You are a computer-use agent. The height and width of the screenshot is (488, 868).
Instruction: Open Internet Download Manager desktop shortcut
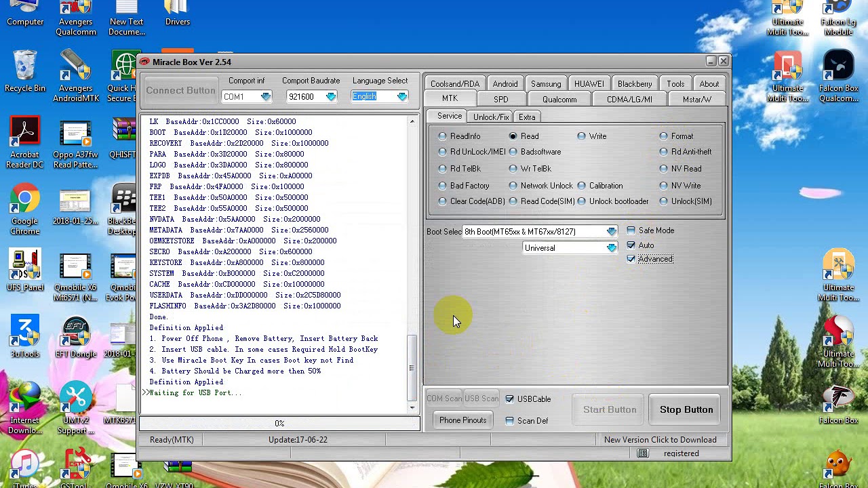pos(25,407)
